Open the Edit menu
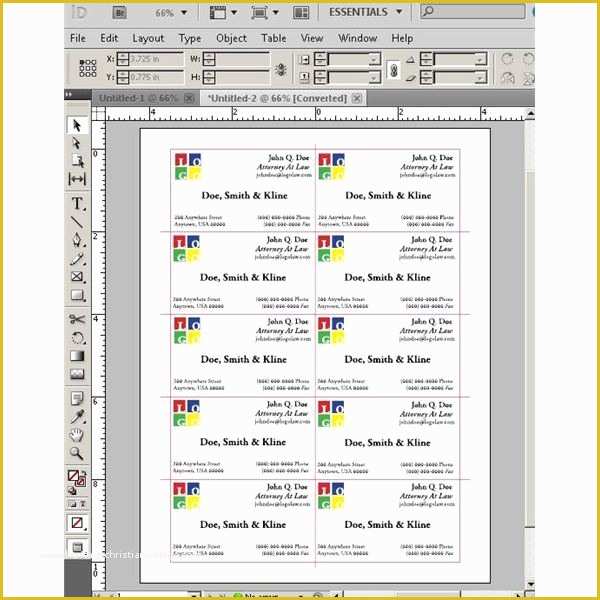 pos(109,38)
